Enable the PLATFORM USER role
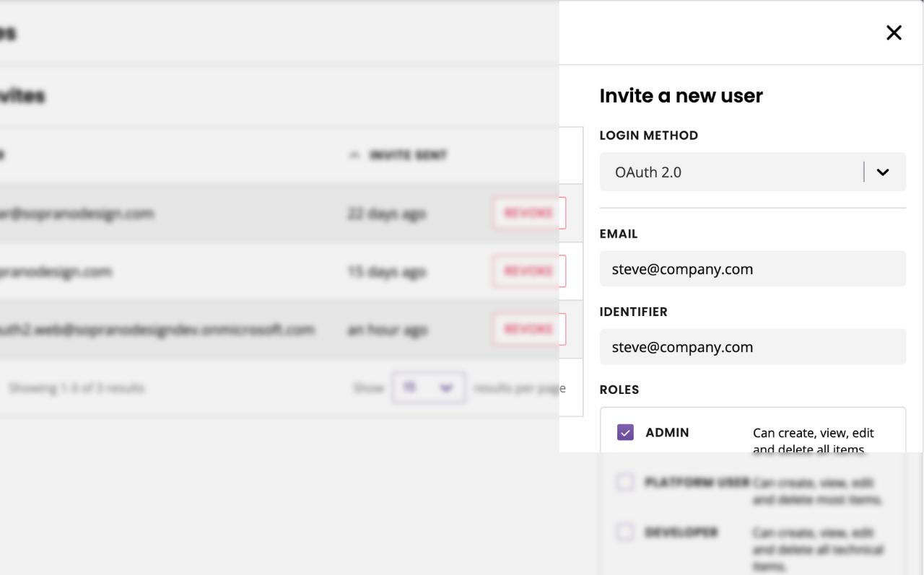The height and width of the screenshot is (575, 924). tap(625, 482)
